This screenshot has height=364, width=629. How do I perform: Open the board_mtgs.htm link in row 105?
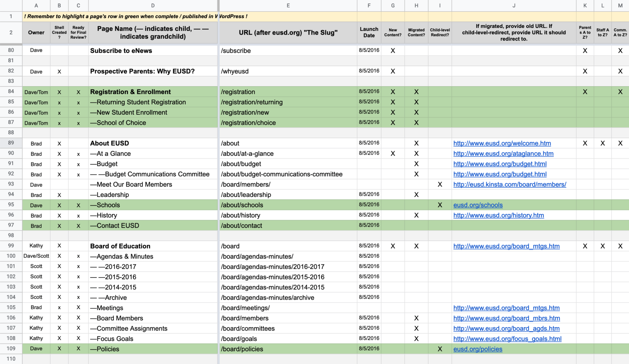coord(506,308)
